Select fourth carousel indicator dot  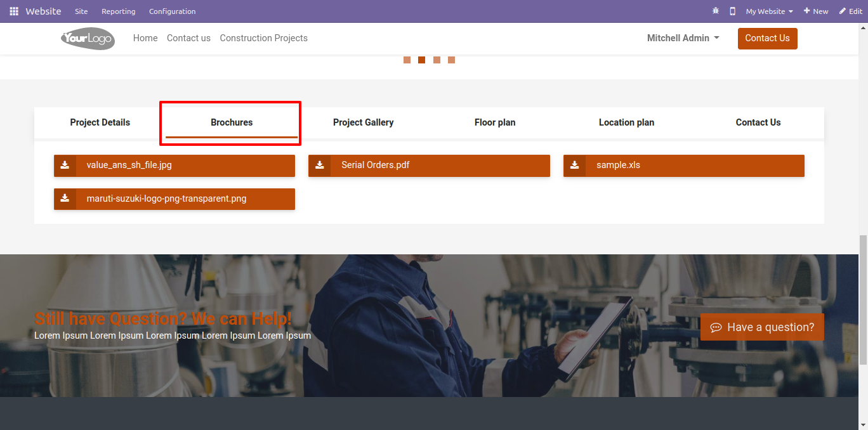tap(451, 60)
